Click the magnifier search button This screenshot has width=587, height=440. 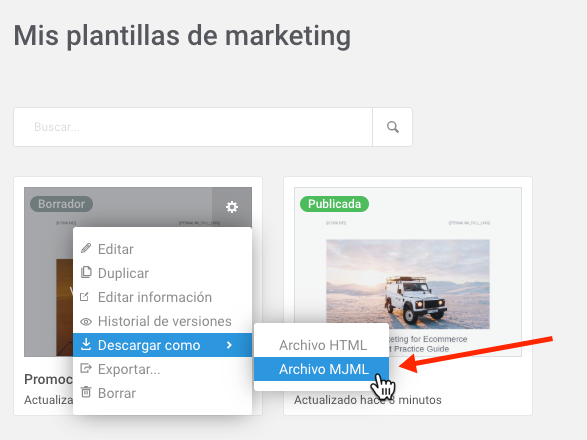click(392, 127)
